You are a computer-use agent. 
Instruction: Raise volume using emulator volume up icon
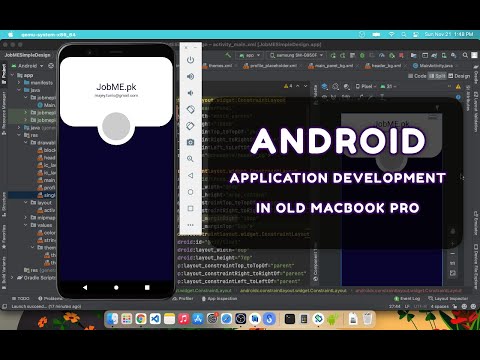(190, 76)
